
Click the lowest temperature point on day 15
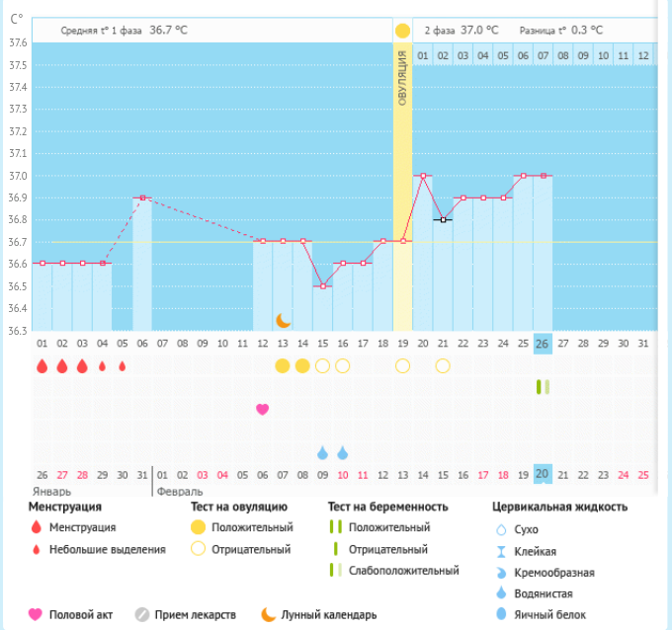click(x=323, y=286)
